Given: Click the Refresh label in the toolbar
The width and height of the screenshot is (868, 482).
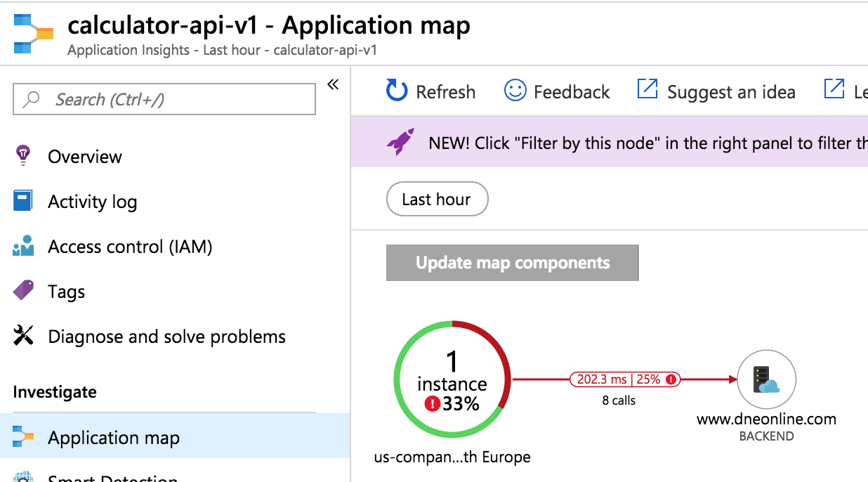Looking at the screenshot, I should pos(445,92).
